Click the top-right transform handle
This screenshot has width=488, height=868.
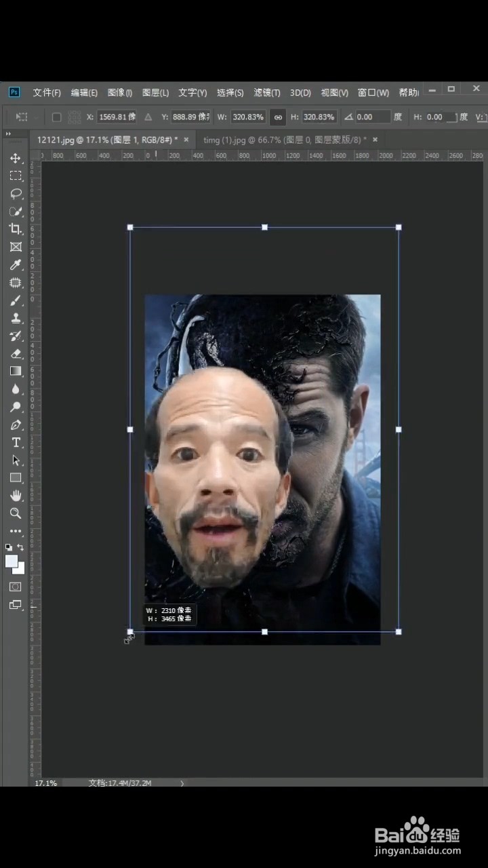click(399, 227)
